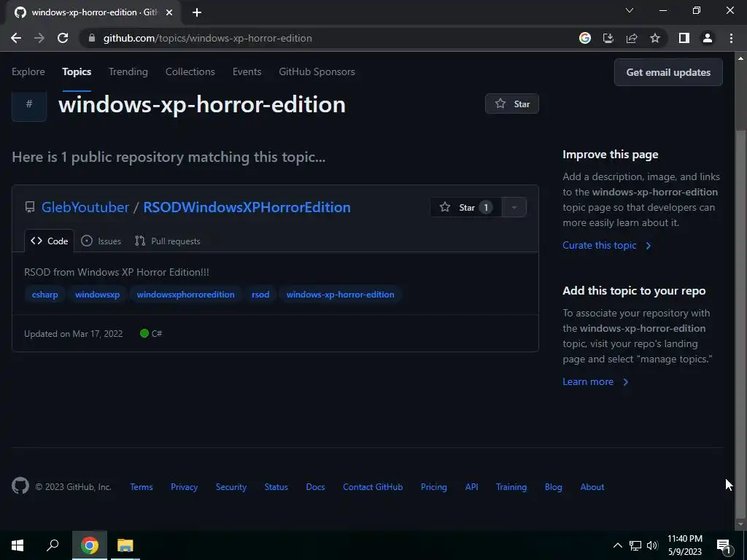This screenshot has height=560, width=747.
Task: Open the API footer link
Action: coord(472,486)
